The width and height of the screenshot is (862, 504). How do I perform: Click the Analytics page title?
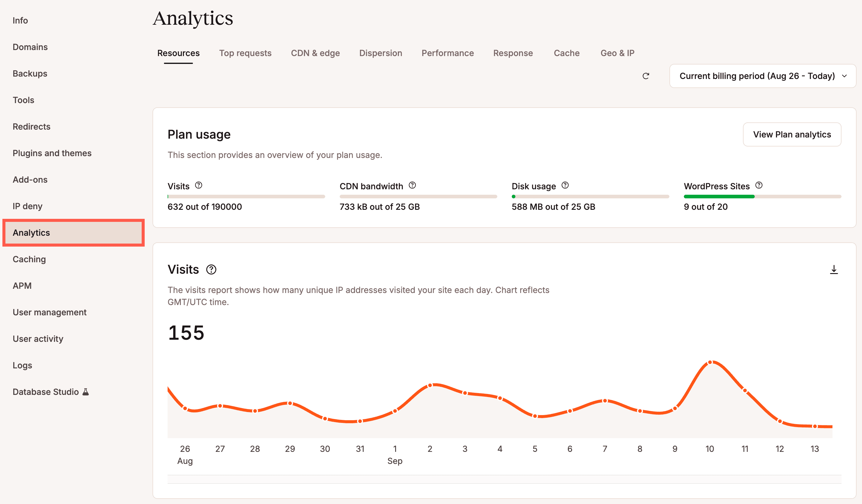[x=193, y=18]
